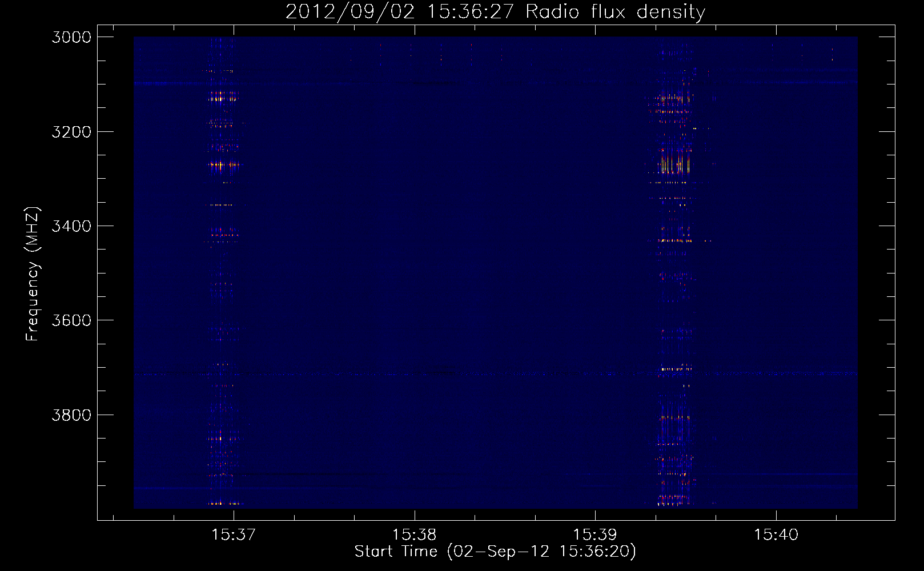Image resolution: width=924 pixels, height=571 pixels.
Task: Click the x-axis label "Start Time (02-Sep-12 15:36:20)"
Action: coord(495,552)
